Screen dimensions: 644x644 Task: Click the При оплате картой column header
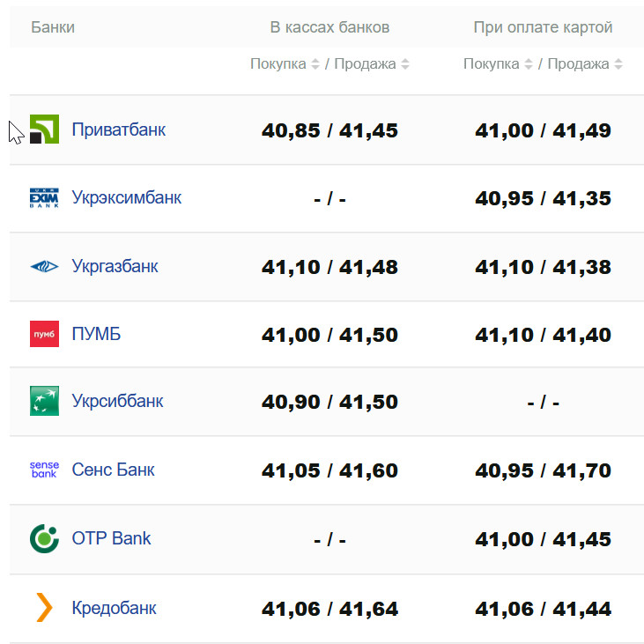coord(543,27)
